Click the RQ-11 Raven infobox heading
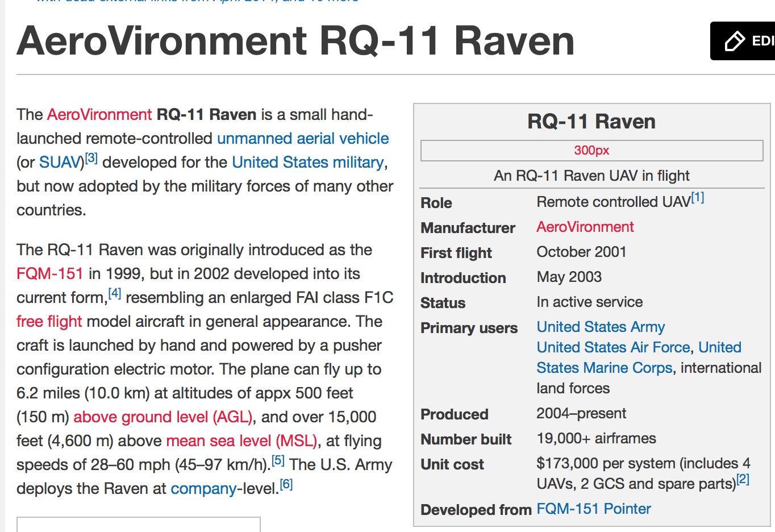775x532 pixels. pos(591,122)
